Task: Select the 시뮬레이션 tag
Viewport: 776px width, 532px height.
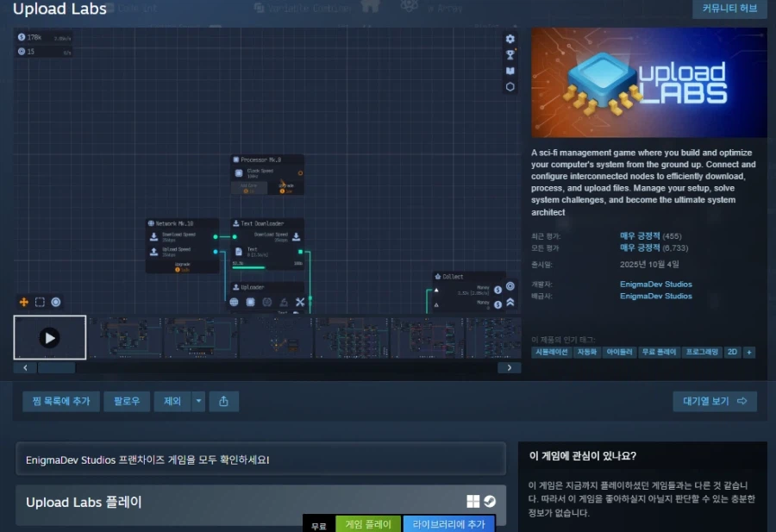Action: coord(553,352)
